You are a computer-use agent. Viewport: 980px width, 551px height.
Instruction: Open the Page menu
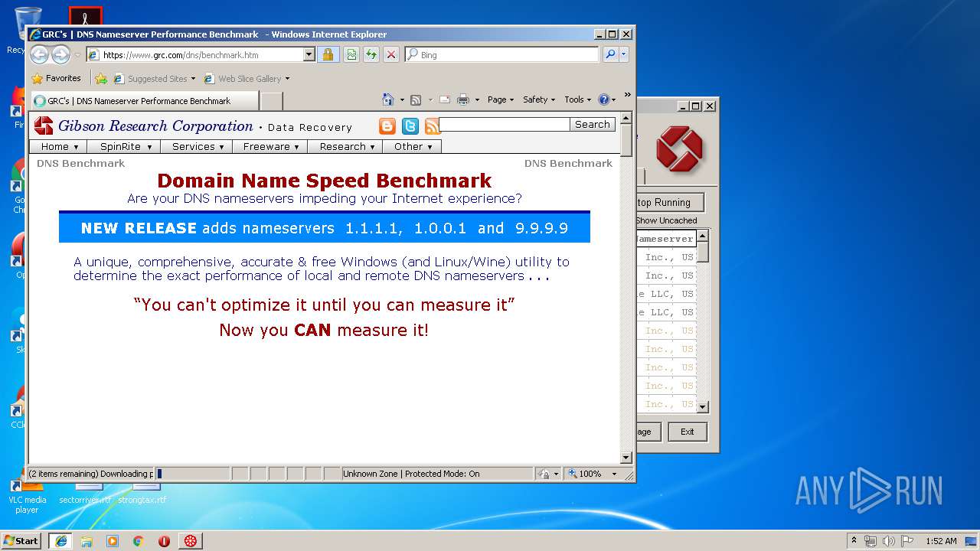coord(501,99)
